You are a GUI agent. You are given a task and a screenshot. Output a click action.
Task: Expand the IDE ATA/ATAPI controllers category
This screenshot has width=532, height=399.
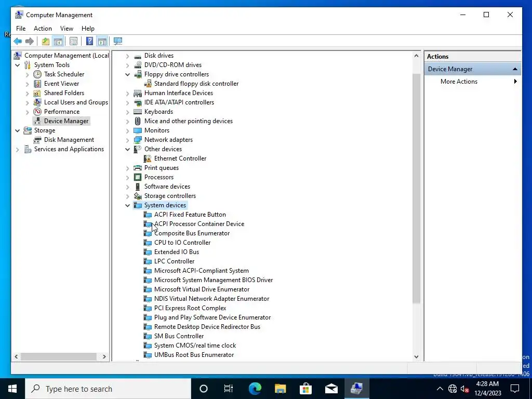pos(128,102)
